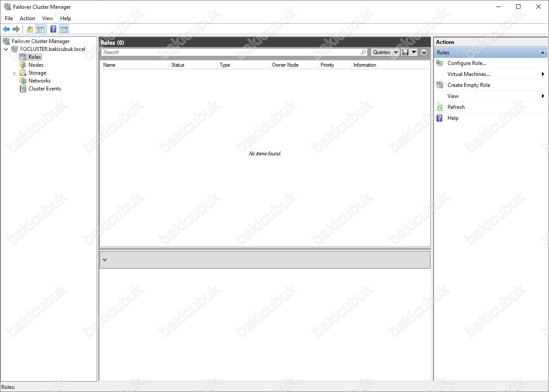Select Cluster Events in the console tree
Image resolution: width=549 pixels, height=392 pixels.
45,89
